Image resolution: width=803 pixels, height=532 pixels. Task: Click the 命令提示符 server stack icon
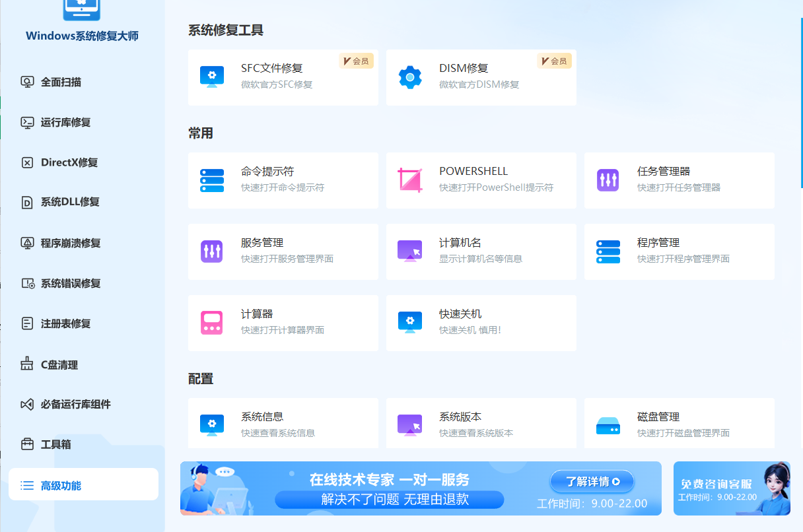click(212, 180)
